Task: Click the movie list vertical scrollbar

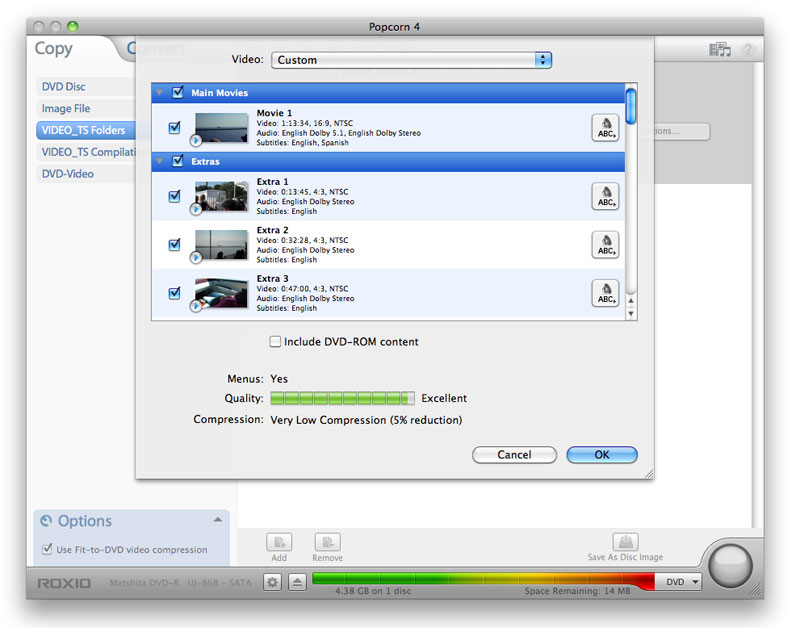Action: (631, 200)
